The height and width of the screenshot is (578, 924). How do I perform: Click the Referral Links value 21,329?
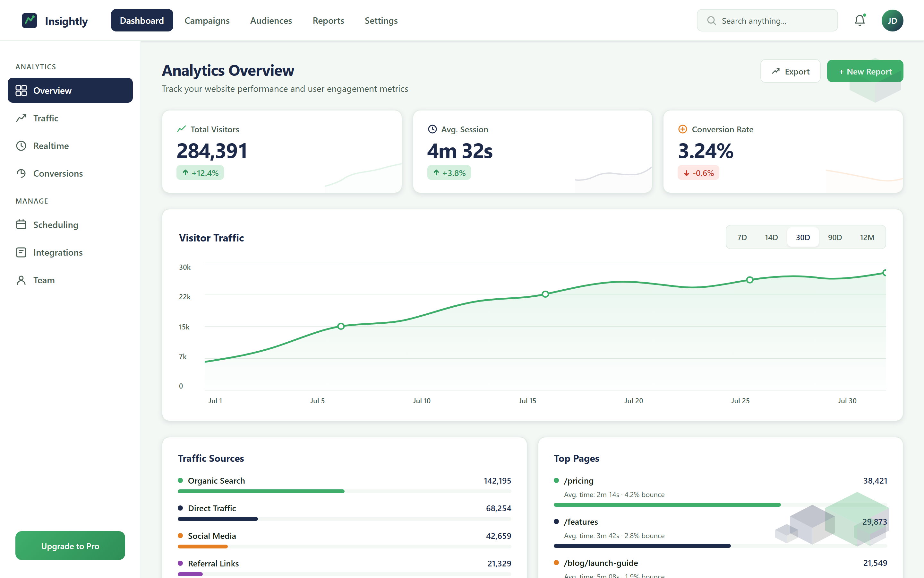coord(499,564)
